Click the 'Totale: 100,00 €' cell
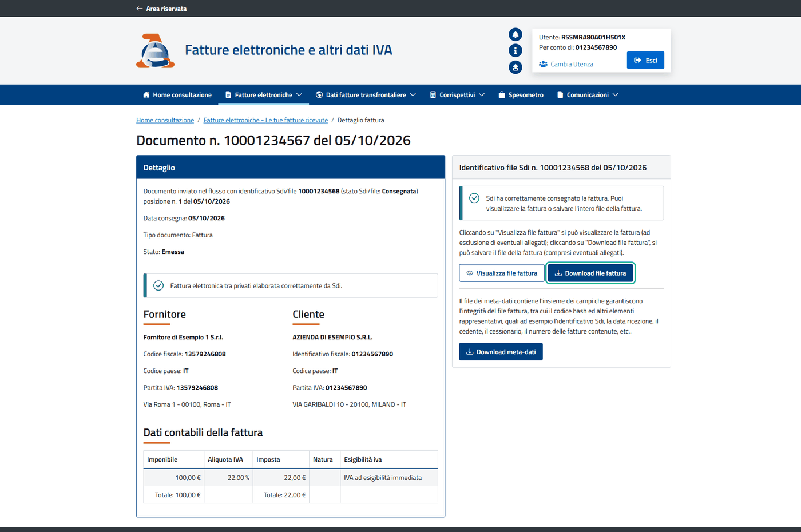Viewport: 801px width, 532px height. point(174,495)
